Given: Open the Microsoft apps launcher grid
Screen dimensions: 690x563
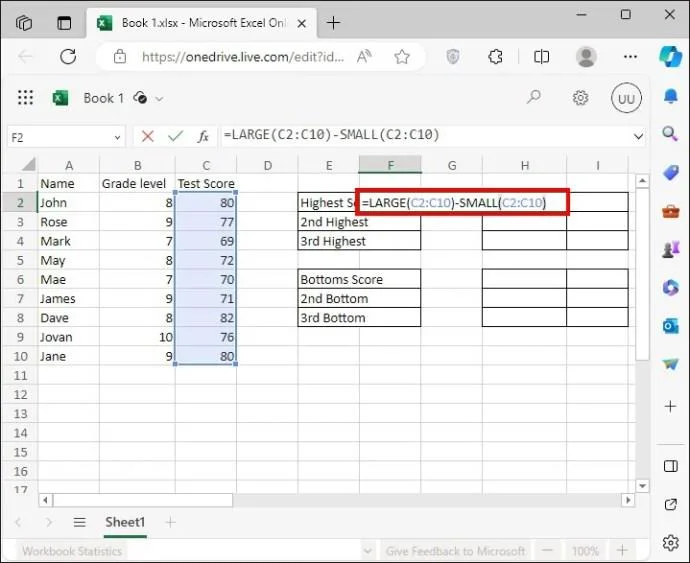Looking at the screenshot, I should (25, 97).
